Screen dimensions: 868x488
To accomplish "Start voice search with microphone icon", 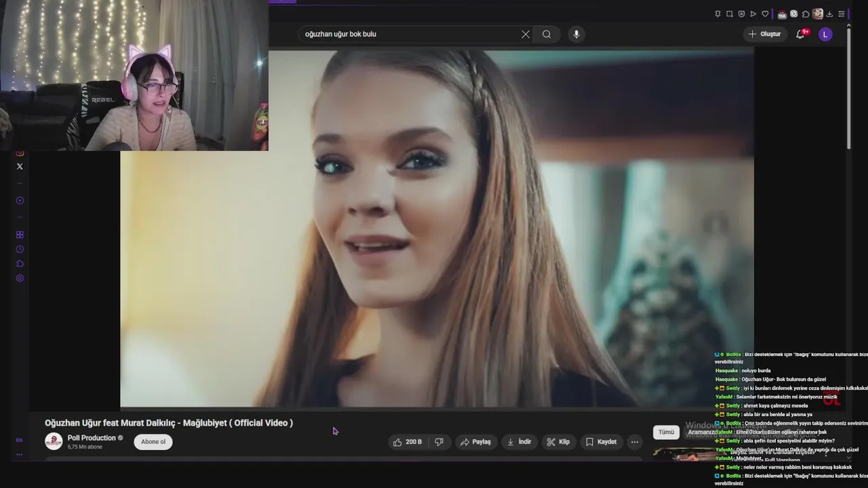I will click(576, 34).
